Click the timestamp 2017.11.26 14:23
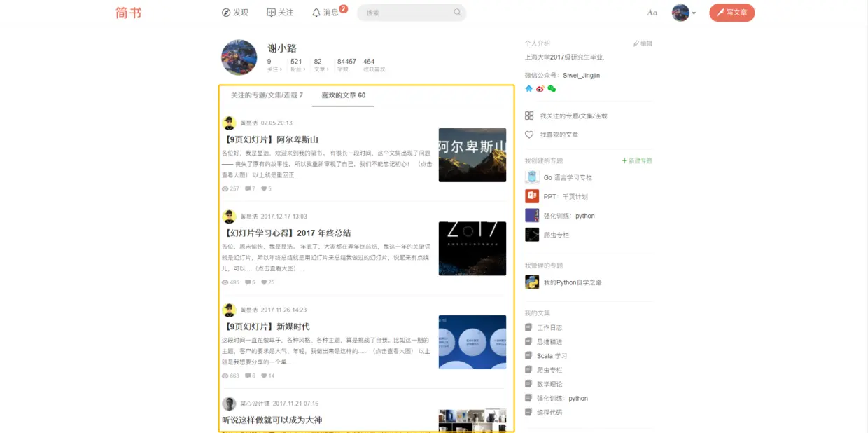Image resolution: width=868 pixels, height=433 pixels. (284, 310)
